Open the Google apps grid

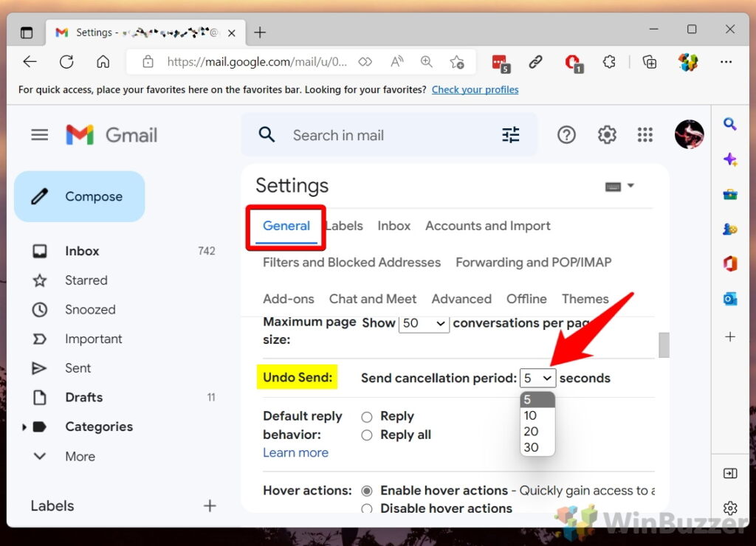click(x=645, y=134)
